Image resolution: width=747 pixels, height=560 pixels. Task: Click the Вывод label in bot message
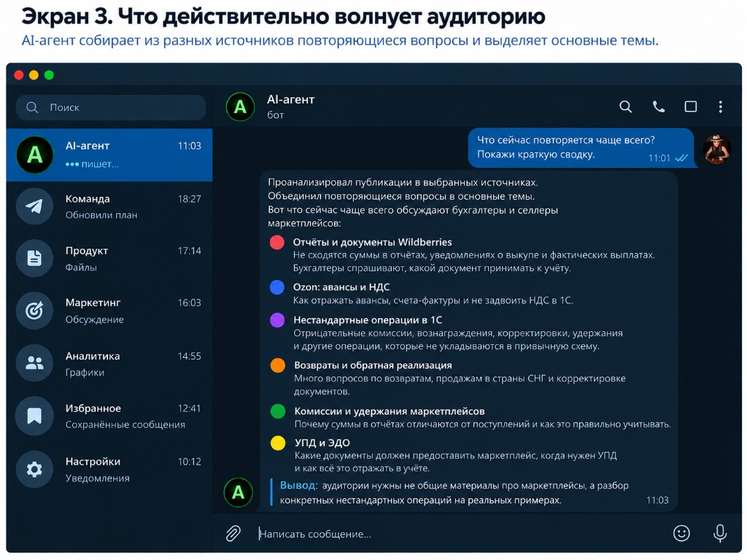[x=298, y=485]
